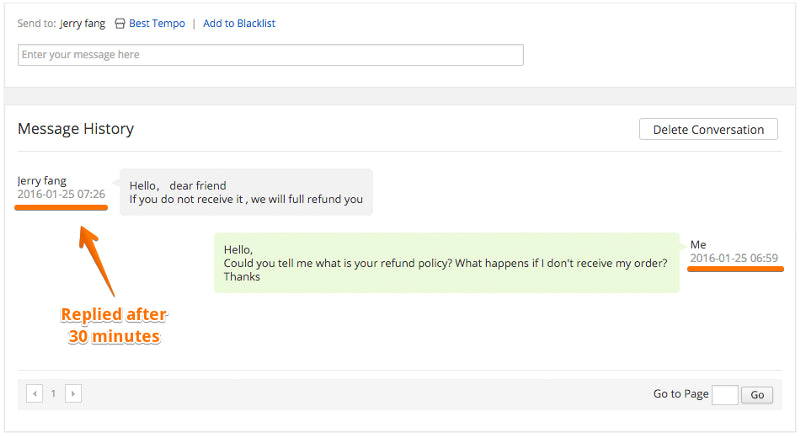Open the Best Tempo store link
This screenshot has height=436, width=800.
click(157, 23)
